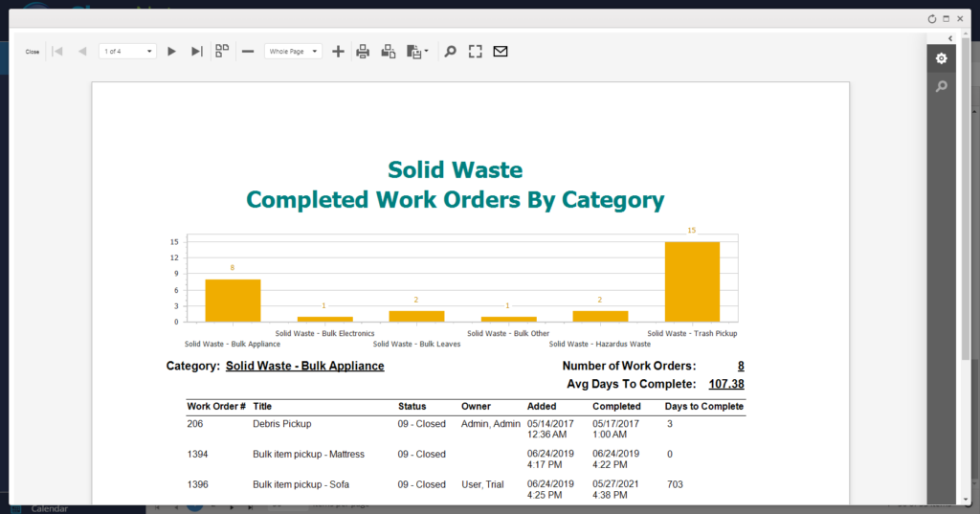Click the title Debris Pickup
This screenshot has width=980, height=514.
coord(282,424)
